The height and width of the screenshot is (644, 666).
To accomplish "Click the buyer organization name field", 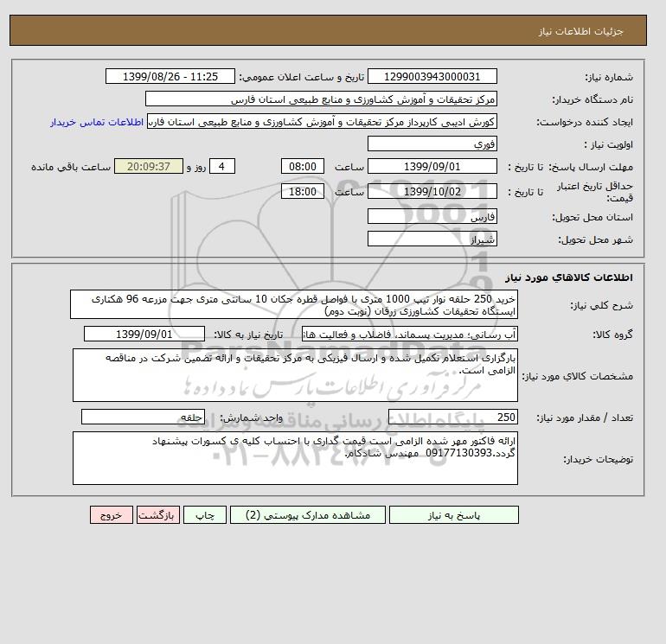I will pyautogui.click(x=321, y=99).
